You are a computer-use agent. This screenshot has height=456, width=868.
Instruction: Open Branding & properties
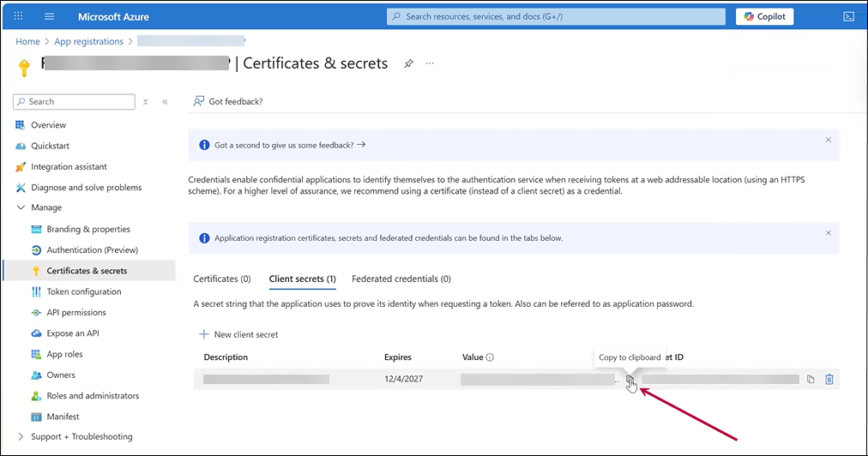[88, 229]
